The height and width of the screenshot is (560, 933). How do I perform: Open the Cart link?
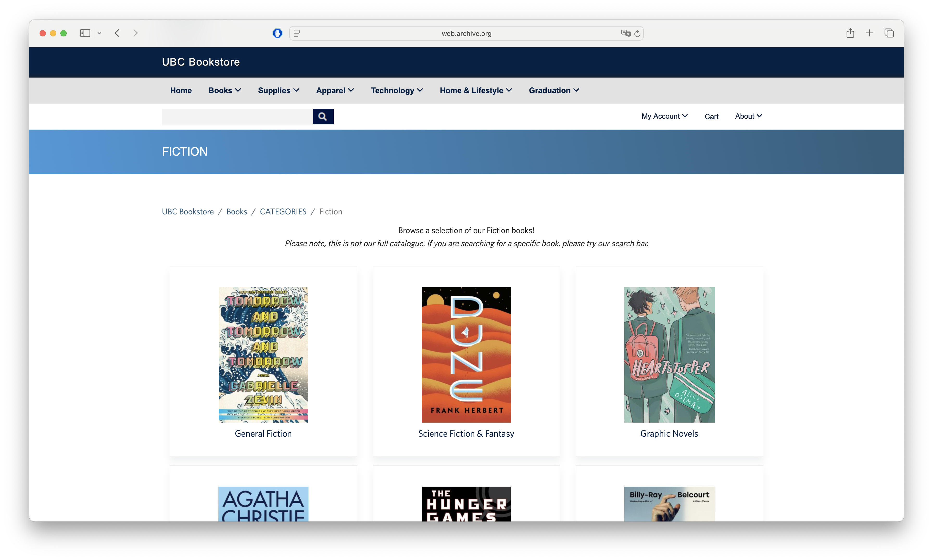[711, 117]
